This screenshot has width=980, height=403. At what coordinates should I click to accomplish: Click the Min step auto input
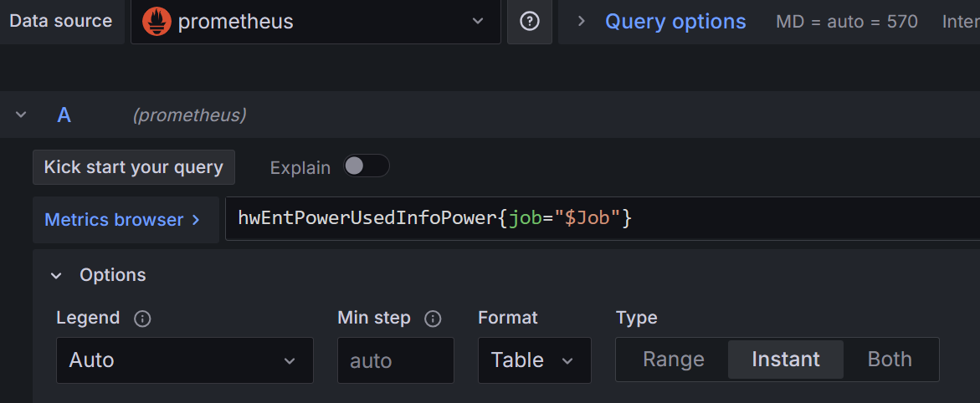tap(395, 360)
